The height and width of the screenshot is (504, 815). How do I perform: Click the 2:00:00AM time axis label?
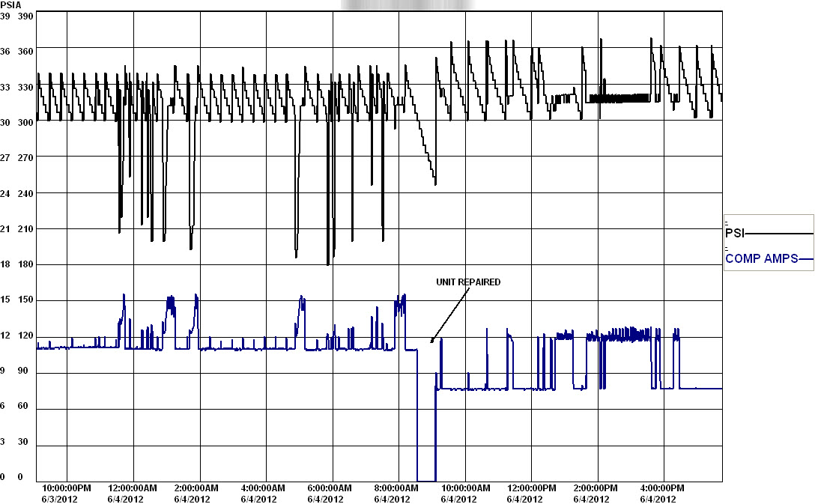click(196, 488)
